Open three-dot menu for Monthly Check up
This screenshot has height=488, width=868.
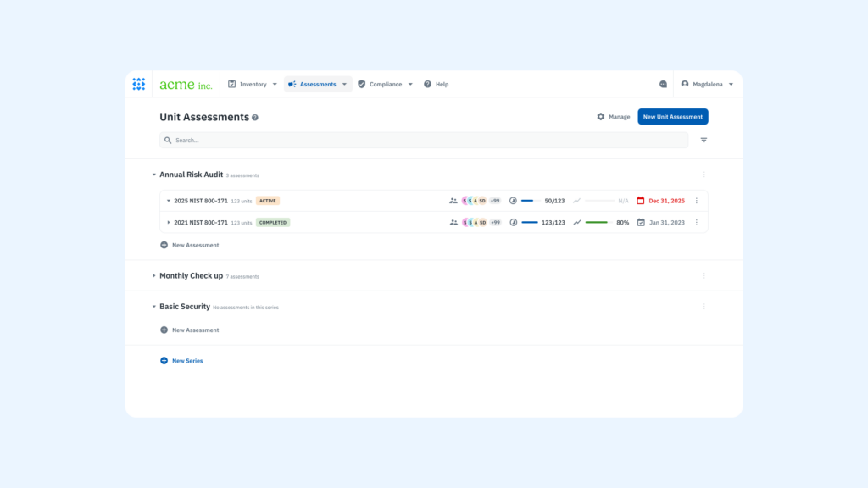[x=704, y=275]
